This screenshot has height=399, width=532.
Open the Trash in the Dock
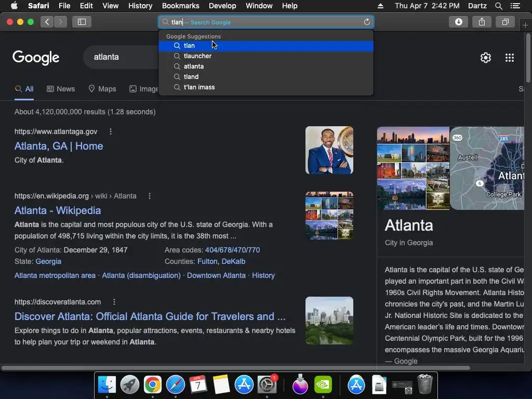425,384
